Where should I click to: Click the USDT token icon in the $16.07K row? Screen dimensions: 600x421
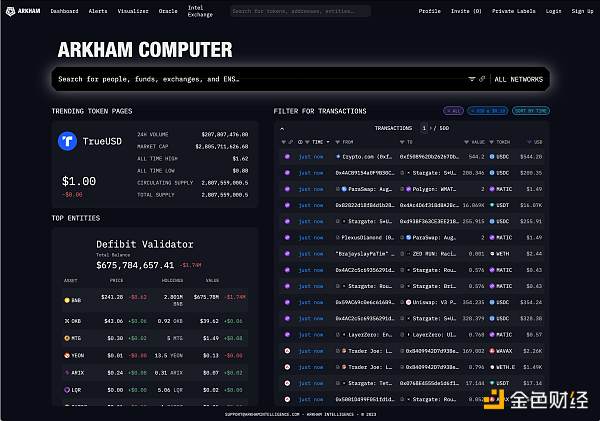point(492,205)
